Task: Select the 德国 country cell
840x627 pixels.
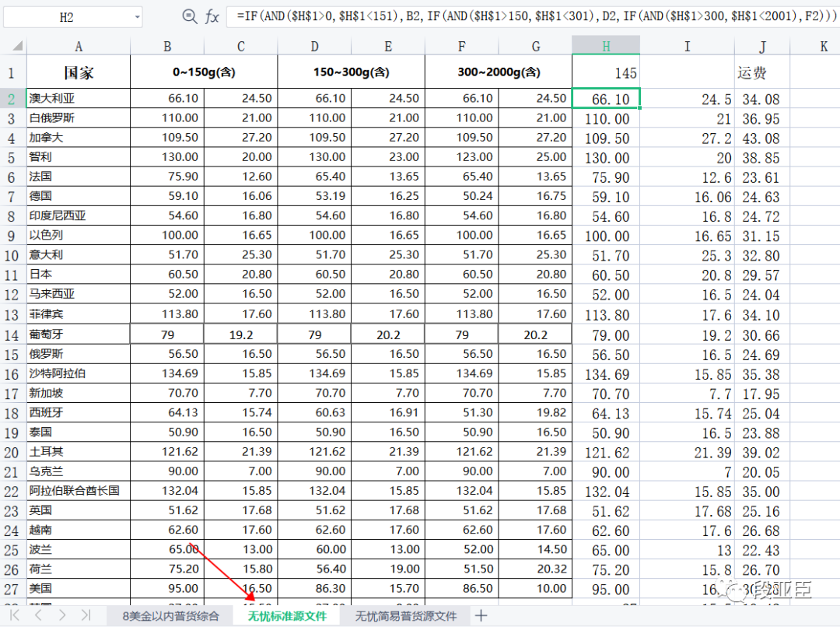Action: coord(79,196)
